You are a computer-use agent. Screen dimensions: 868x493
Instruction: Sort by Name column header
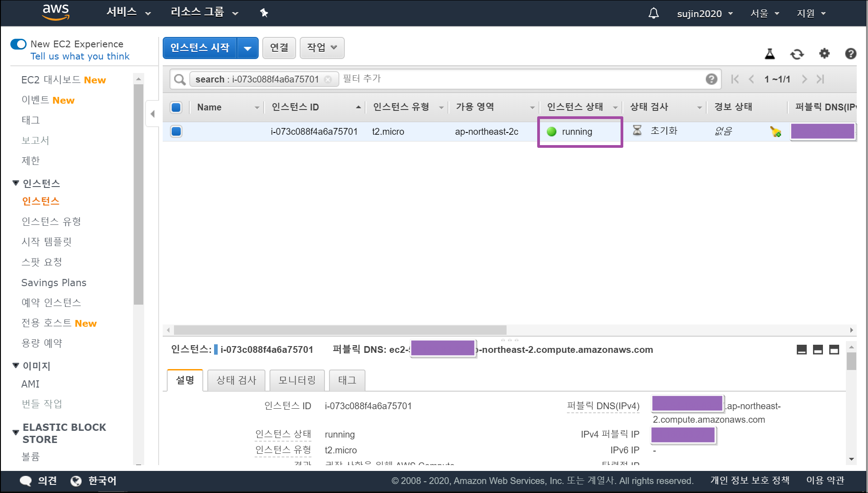tap(228, 107)
